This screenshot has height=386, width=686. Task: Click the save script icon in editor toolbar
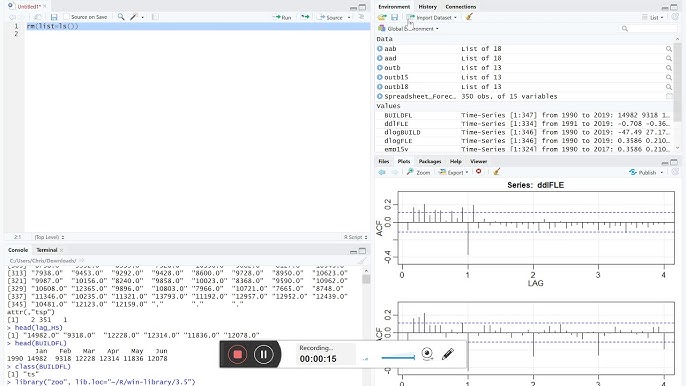coord(54,17)
